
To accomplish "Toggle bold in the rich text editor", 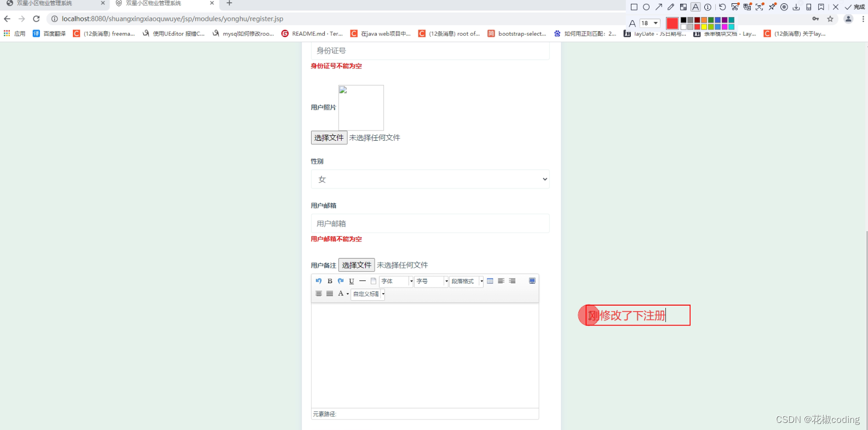I will 330,281.
